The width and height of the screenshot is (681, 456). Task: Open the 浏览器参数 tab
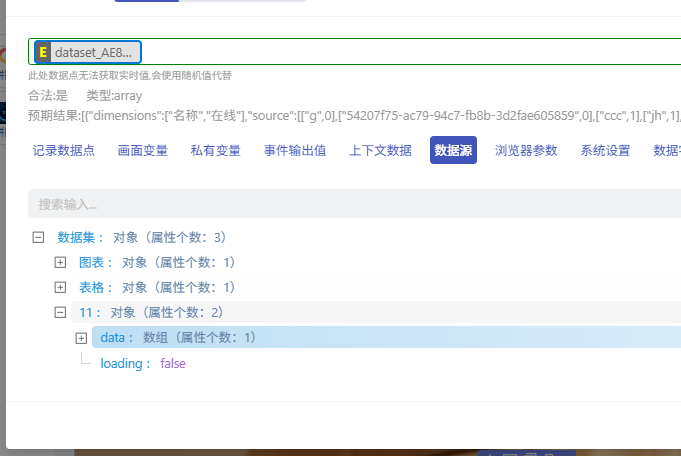click(526, 150)
